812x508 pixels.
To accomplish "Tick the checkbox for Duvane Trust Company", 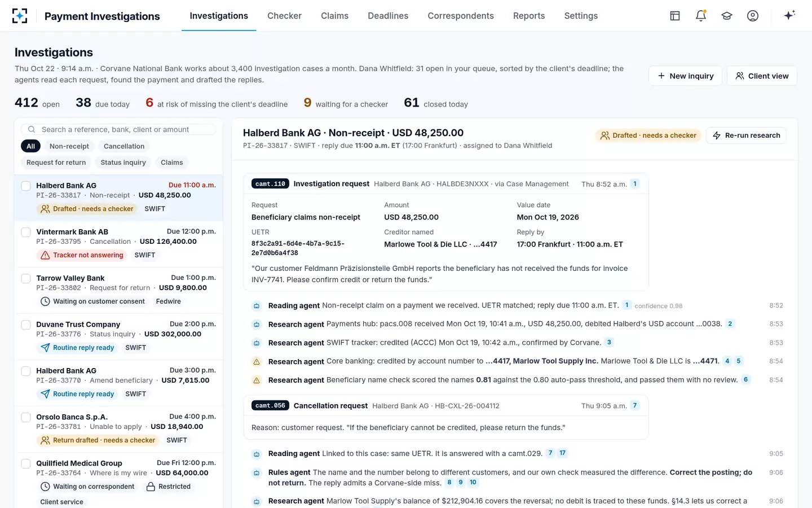I will [26, 325].
